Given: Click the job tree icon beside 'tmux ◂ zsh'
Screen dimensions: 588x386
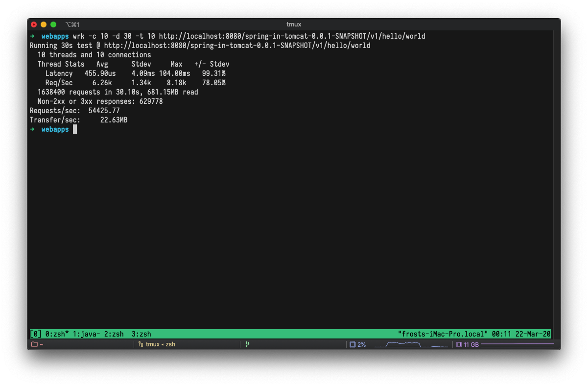Looking at the screenshot, I should [x=141, y=344].
